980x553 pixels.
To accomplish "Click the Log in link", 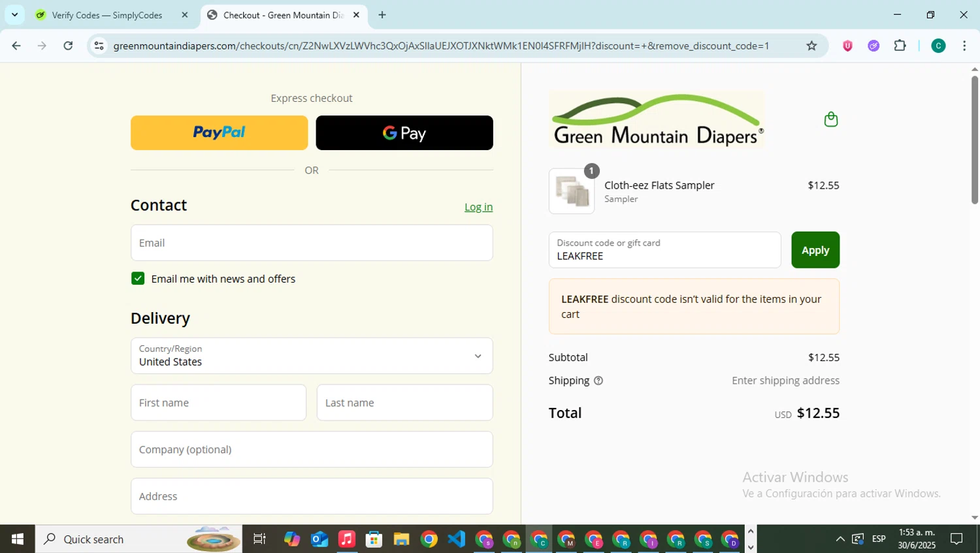I will click(x=478, y=207).
